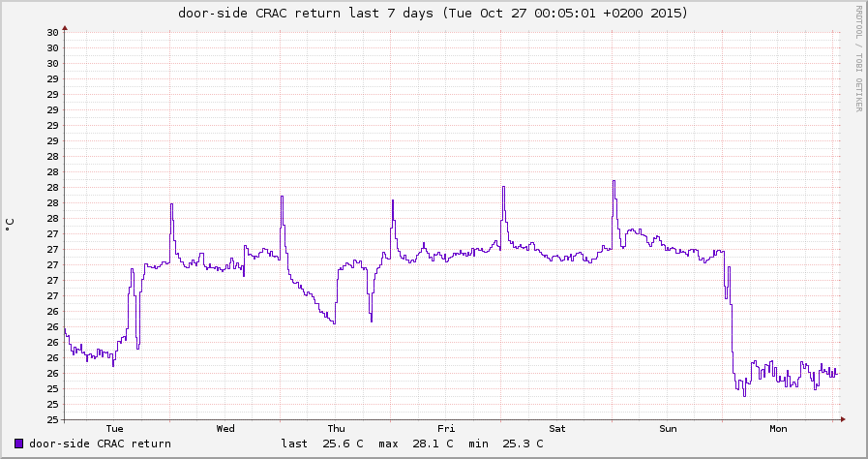The width and height of the screenshot is (868, 459).
Task: Click the topmost '30' y-axis label
Action: [54, 32]
